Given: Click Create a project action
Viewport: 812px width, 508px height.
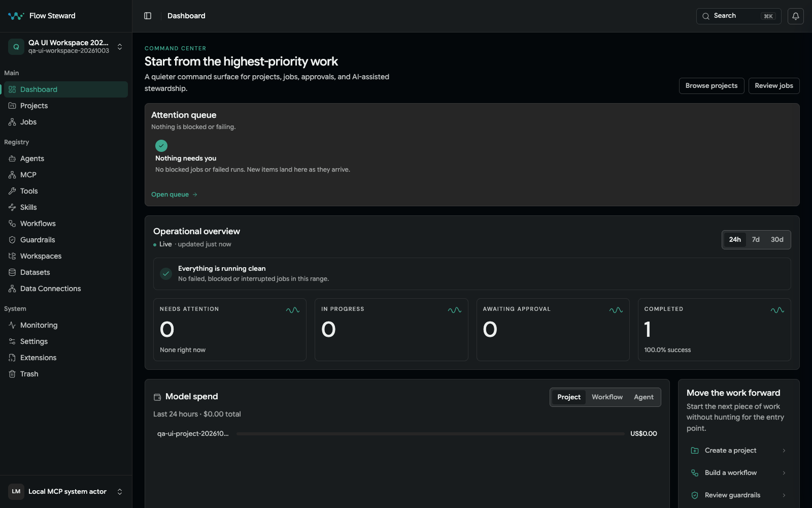Looking at the screenshot, I should (x=739, y=451).
